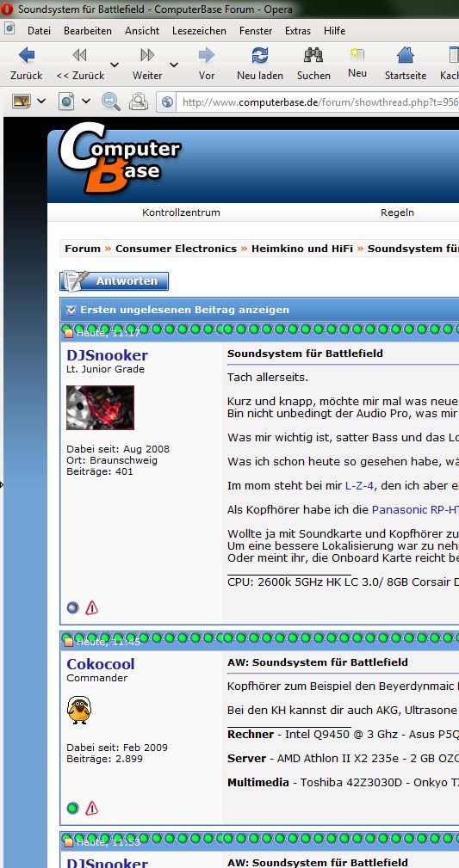459x868 pixels.
Task: Expand the author mode dropdown arrow
Action: pyautogui.click(x=85, y=102)
